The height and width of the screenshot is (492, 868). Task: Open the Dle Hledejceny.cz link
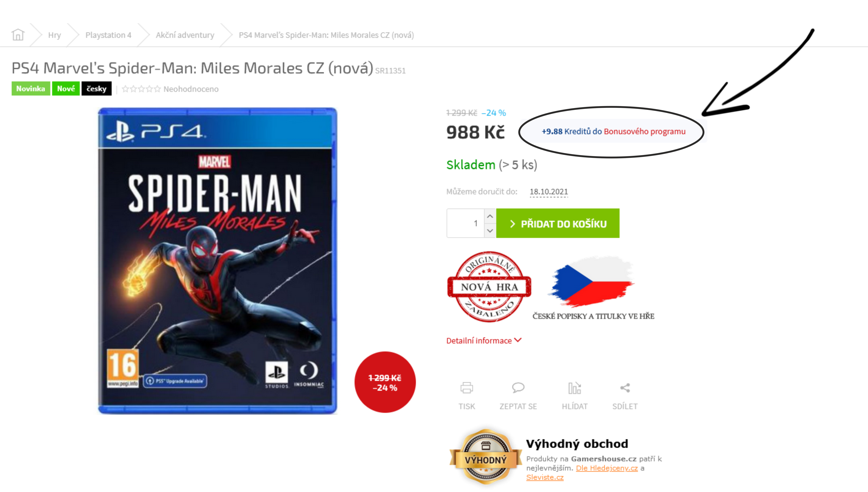pos(607,468)
